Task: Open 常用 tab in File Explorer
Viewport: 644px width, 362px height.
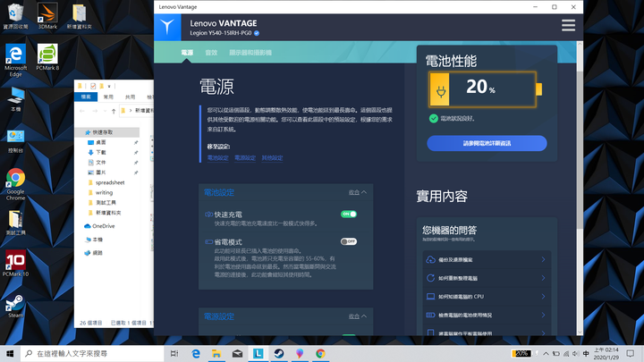Action: tap(108, 97)
